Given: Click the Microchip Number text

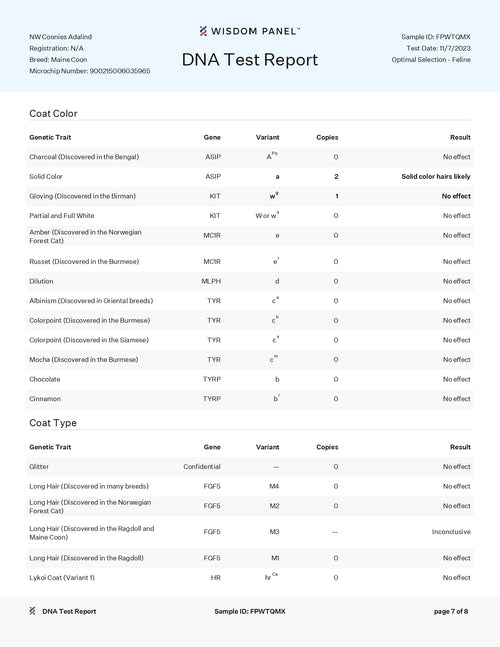Looking at the screenshot, I should [x=90, y=71].
